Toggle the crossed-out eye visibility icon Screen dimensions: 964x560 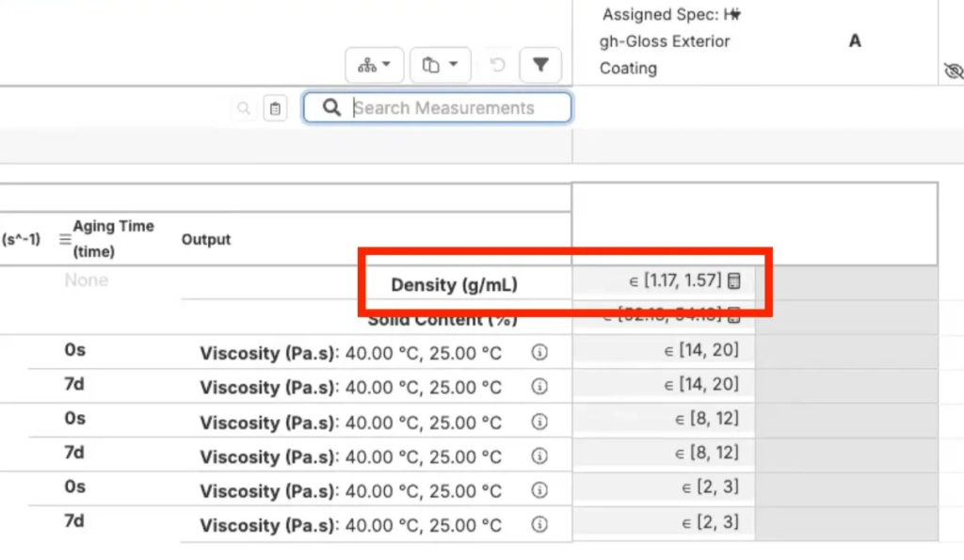click(953, 72)
